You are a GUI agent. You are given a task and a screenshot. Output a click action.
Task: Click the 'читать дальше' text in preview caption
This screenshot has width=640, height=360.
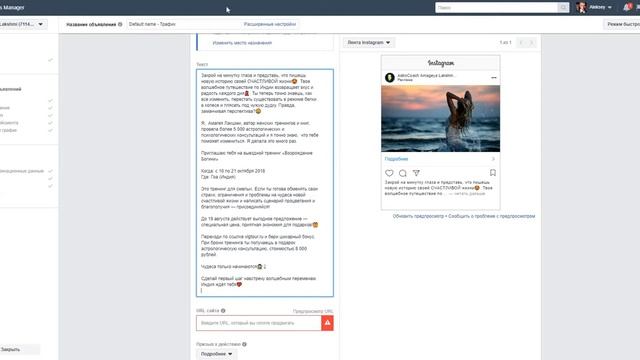point(469,194)
